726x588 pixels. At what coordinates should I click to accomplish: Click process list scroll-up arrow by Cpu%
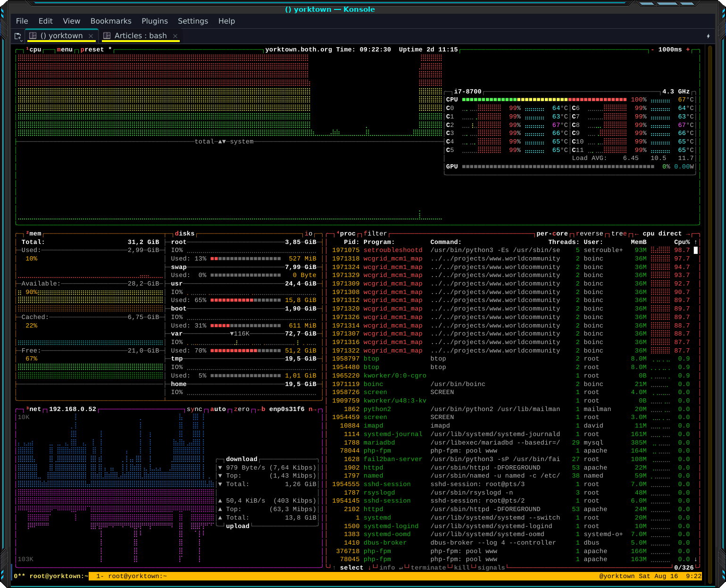point(695,242)
